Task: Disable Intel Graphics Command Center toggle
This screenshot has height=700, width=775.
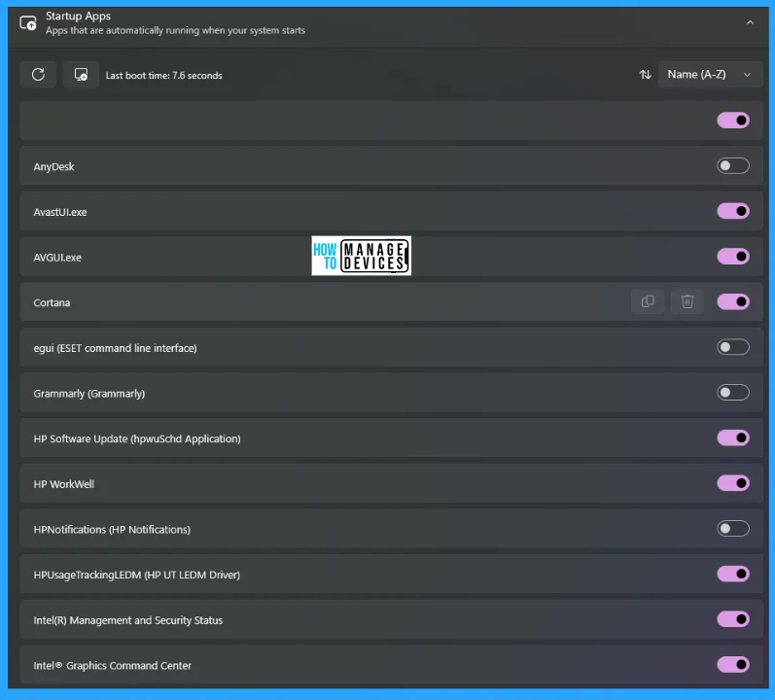Action: (733, 665)
